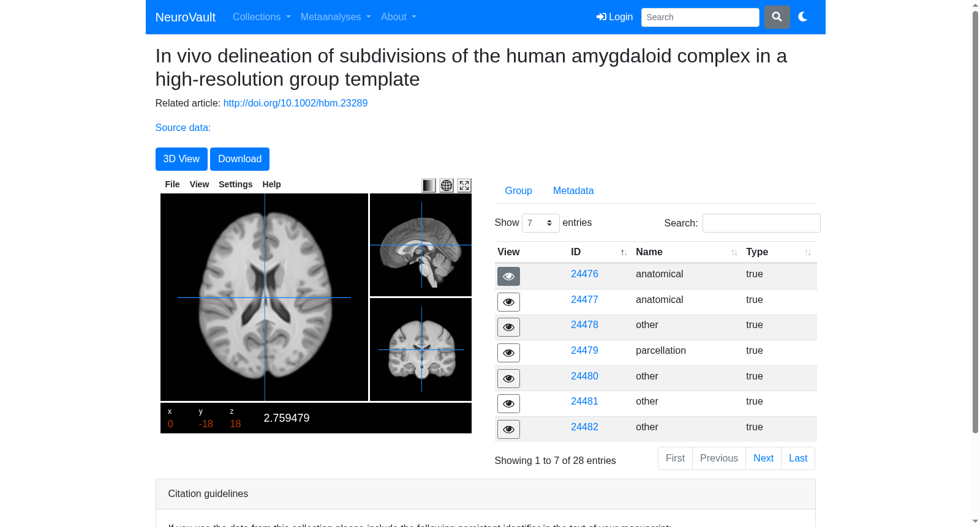
Task: Open the viewer Settings menu
Action: pos(236,184)
